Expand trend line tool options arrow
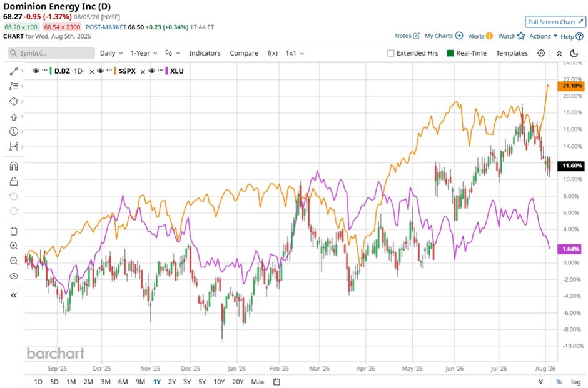 (x=23, y=71)
